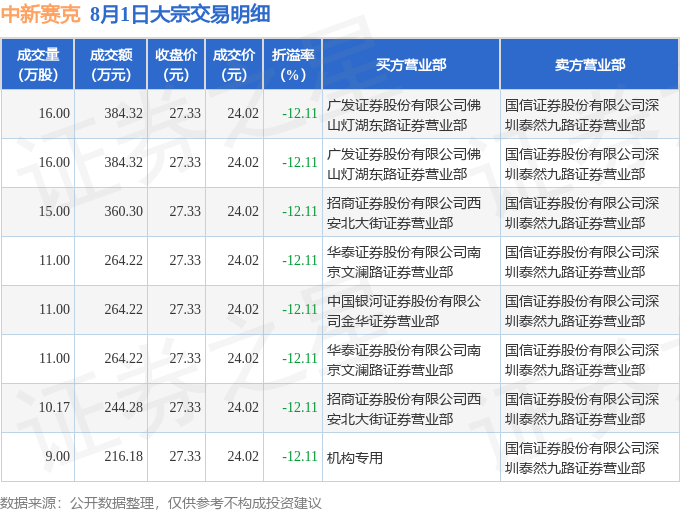Viewport: 680px width, 512px height.
Task: Select the 折溢率(%) column header
Action: pyautogui.click(x=293, y=65)
